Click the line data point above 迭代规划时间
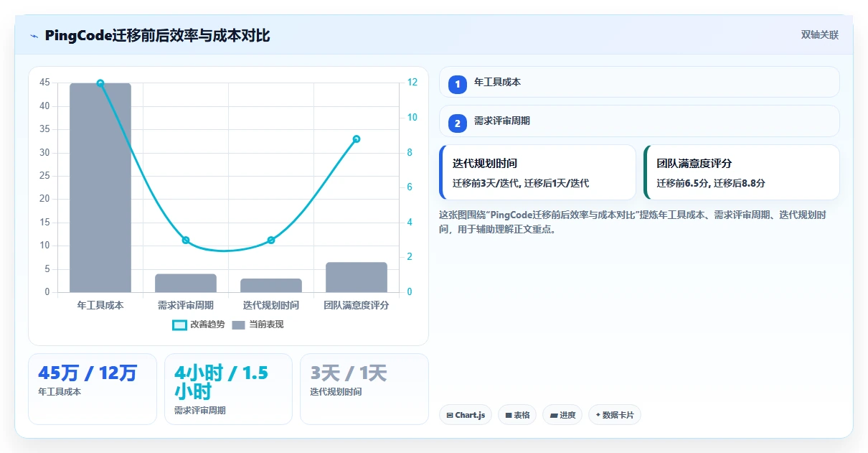868x453 pixels. (271, 240)
